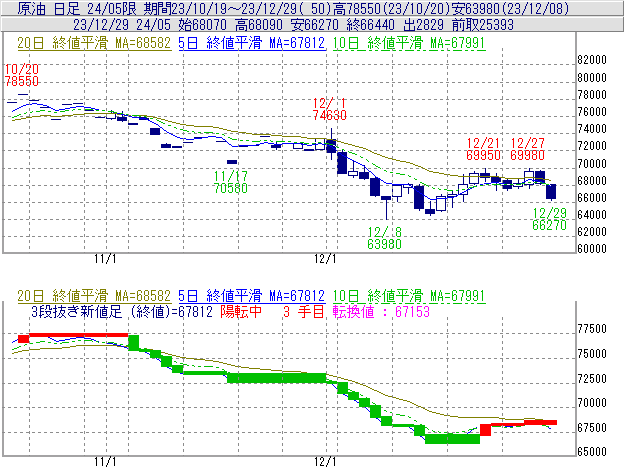Click the bottom chart's 10日 終値平滑 MA=67991 legend

[x=409, y=296]
